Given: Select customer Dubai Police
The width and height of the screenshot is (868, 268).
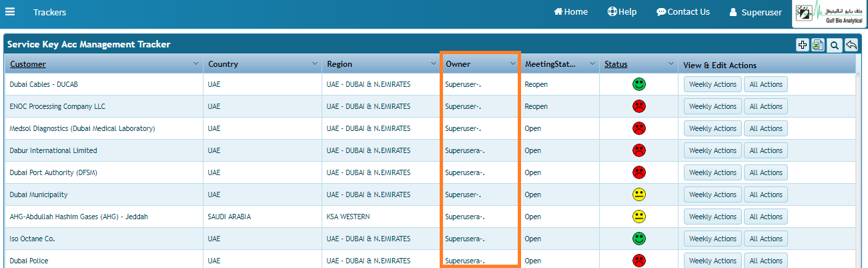Looking at the screenshot, I should click(x=29, y=261).
